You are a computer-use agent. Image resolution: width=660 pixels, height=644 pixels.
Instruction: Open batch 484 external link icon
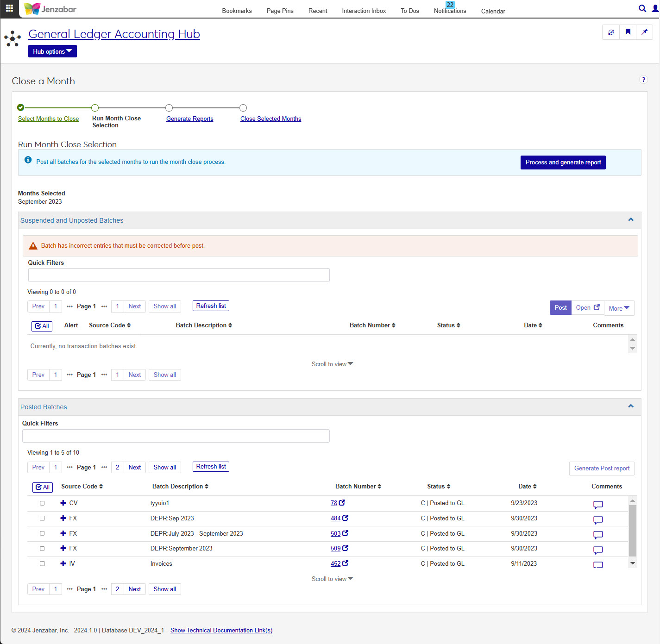345,518
